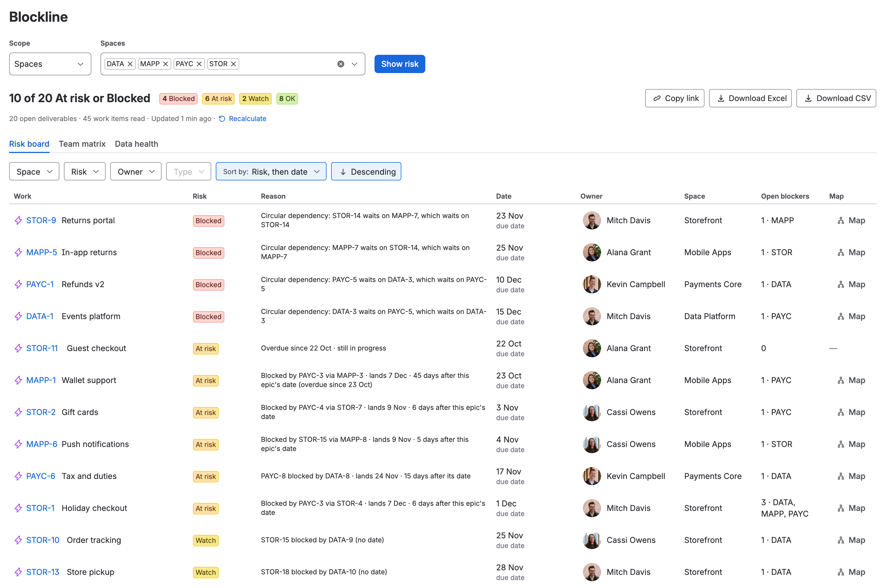The image size is (886, 588).
Task: Toggle the Descending sort order button
Action: pos(366,171)
